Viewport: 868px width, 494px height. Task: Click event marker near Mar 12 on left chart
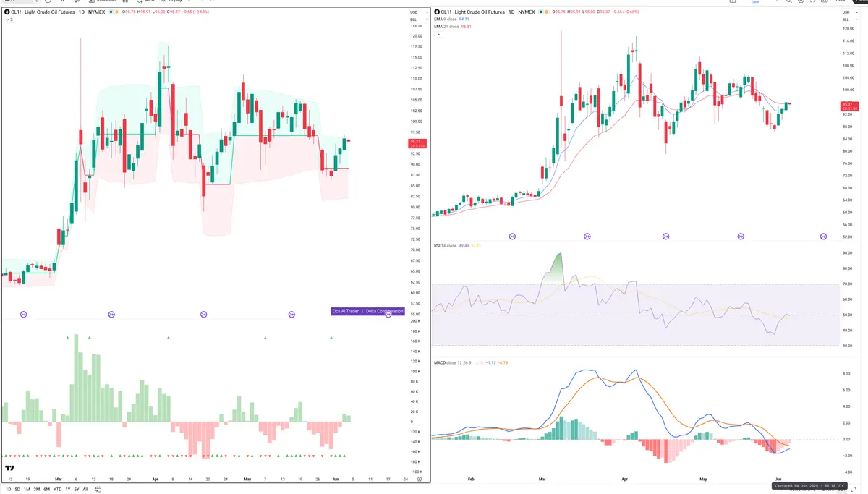[111, 314]
